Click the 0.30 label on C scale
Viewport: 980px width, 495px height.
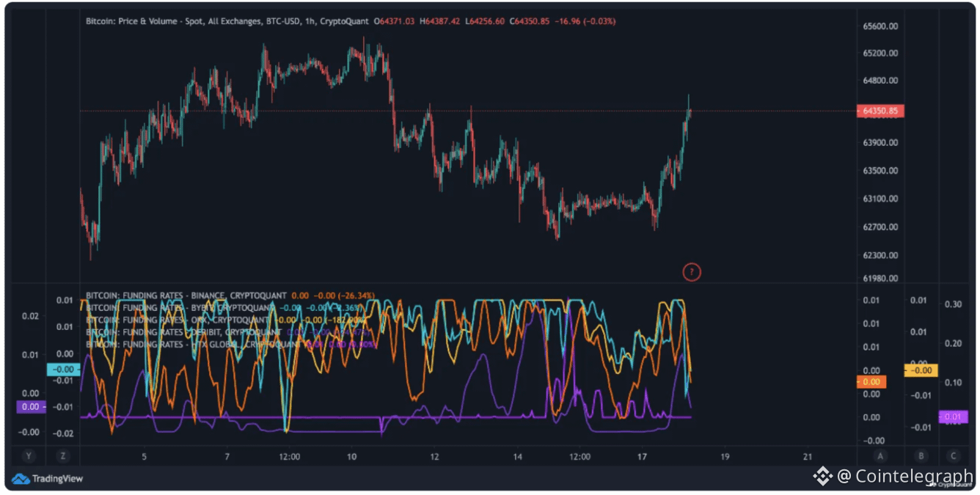[x=953, y=304]
